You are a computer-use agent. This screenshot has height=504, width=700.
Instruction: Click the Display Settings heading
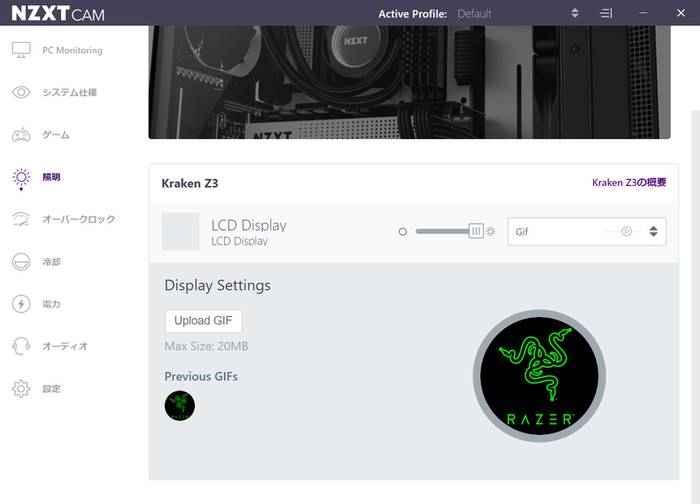pyautogui.click(x=217, y=285)
